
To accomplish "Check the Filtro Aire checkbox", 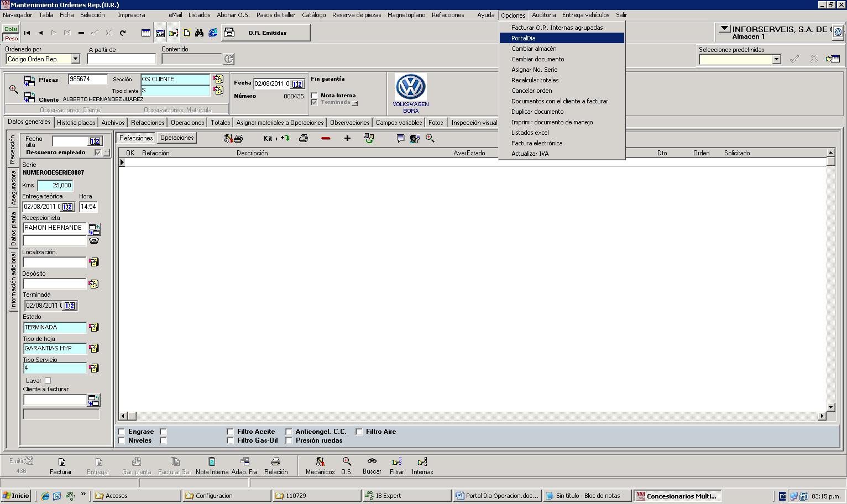I will pos(359,432).
